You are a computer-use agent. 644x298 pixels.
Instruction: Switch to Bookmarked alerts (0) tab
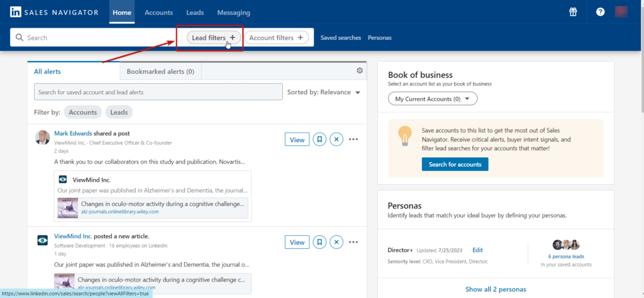pyautogui.click(x=160, y=72)
